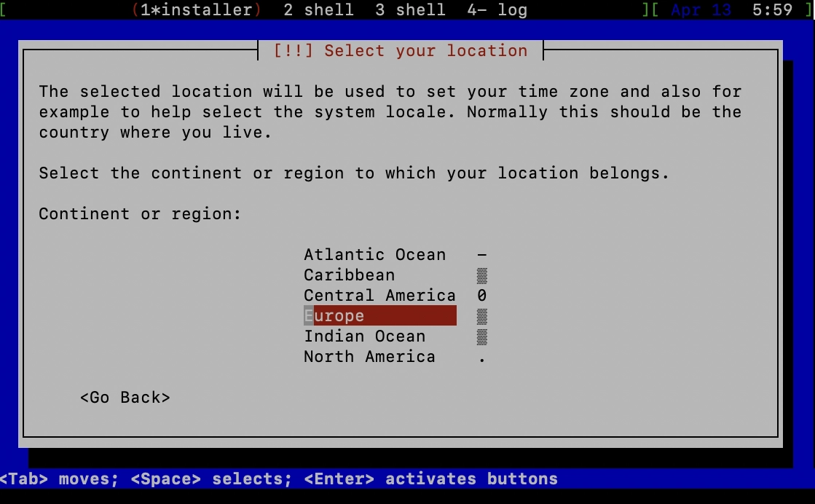Click the 5:59 clock in status bar

[771, 10]
